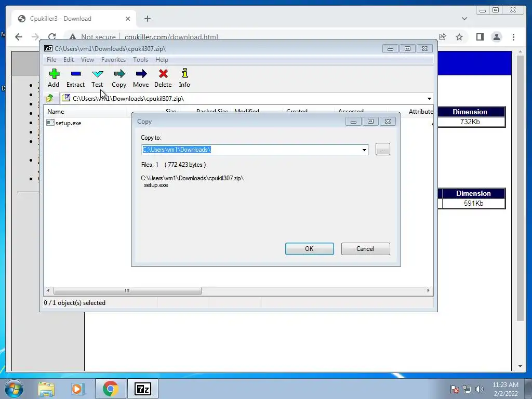Open the volume speaker tray icon
532x399 pixels.
point(480,389)
